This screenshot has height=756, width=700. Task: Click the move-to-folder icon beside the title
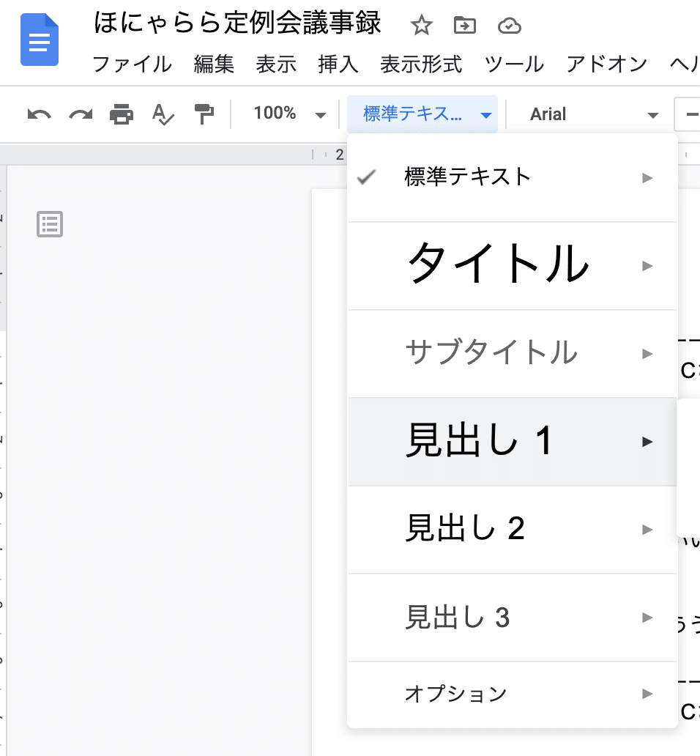point(465,24)
